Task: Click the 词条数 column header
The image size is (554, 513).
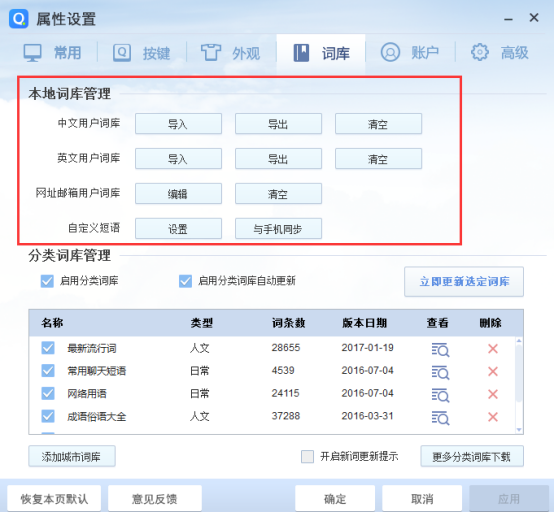Action: pos(289,323)
